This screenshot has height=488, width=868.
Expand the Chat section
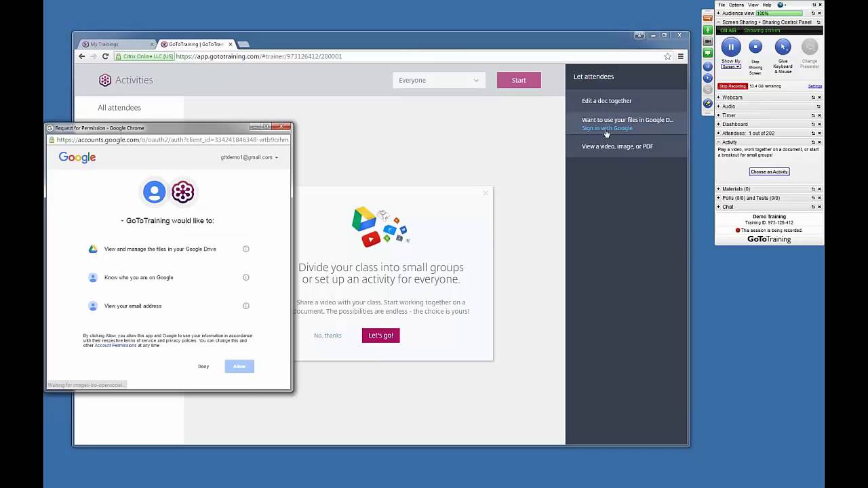click(x=719, y=207)
